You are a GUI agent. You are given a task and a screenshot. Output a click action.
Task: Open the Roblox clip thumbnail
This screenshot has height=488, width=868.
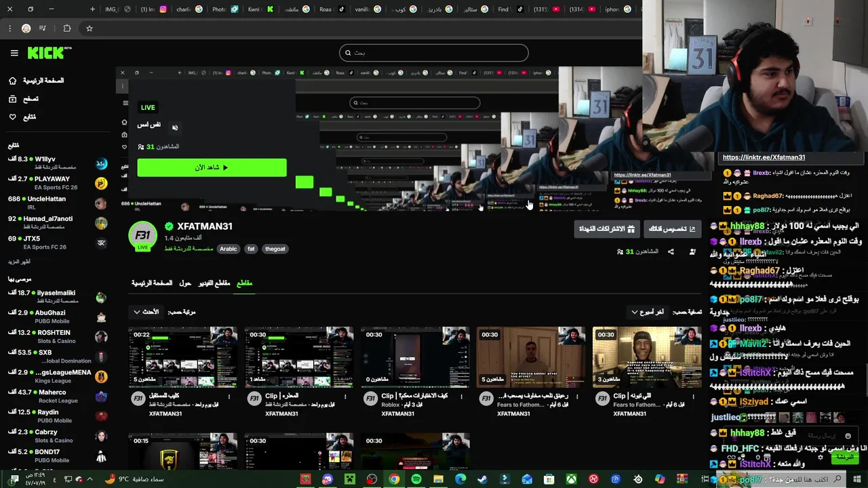pyautogui.click(x=415, y=357)
